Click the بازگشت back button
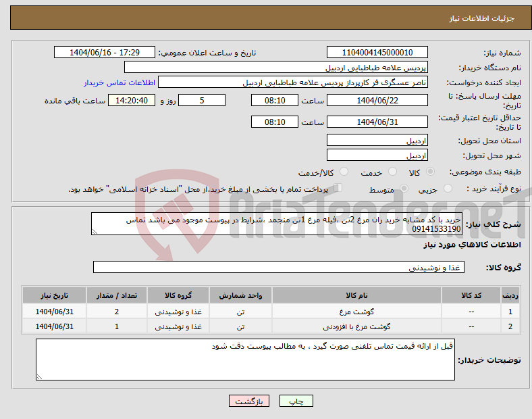 (x=249, y=401)
